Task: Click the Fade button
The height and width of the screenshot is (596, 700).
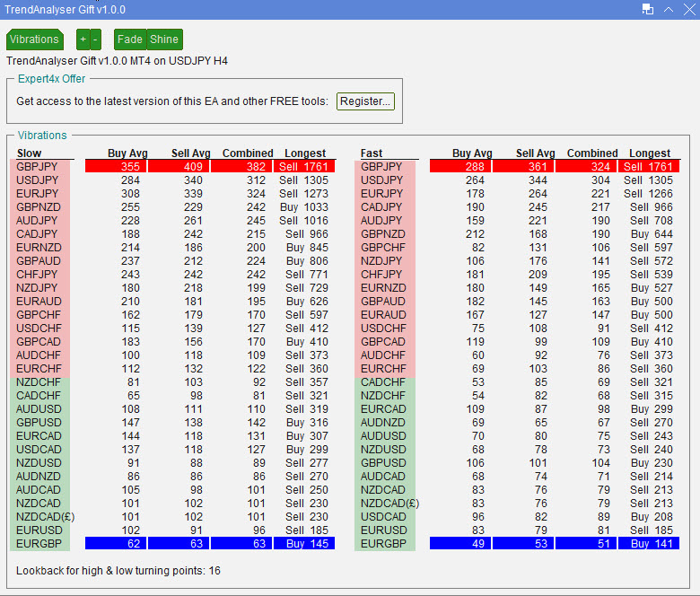Action: pos(130,39)
